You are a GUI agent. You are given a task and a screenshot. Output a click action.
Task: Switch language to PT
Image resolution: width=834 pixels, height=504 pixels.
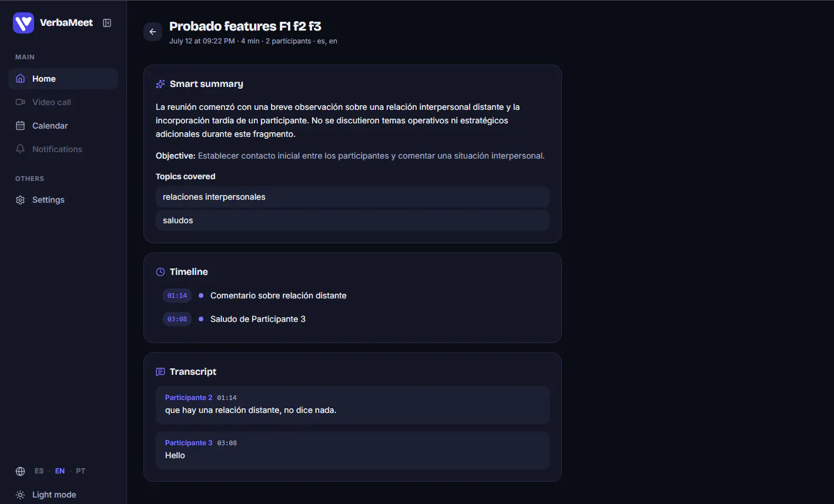point(81,471)
